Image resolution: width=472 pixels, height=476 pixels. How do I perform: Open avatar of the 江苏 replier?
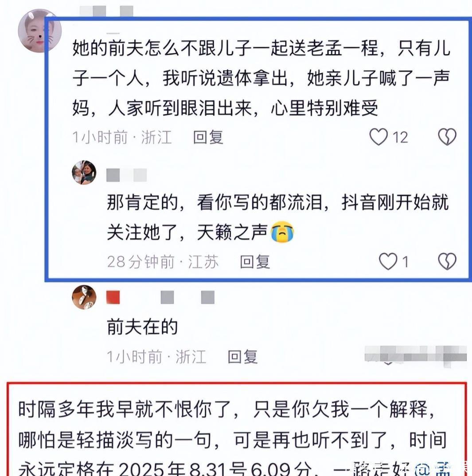[84, 173]
